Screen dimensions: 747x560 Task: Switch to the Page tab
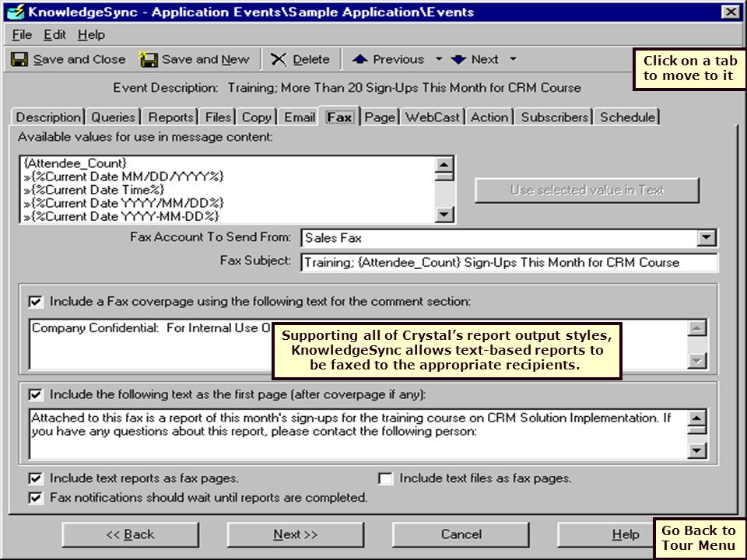(x=380, y=117)
